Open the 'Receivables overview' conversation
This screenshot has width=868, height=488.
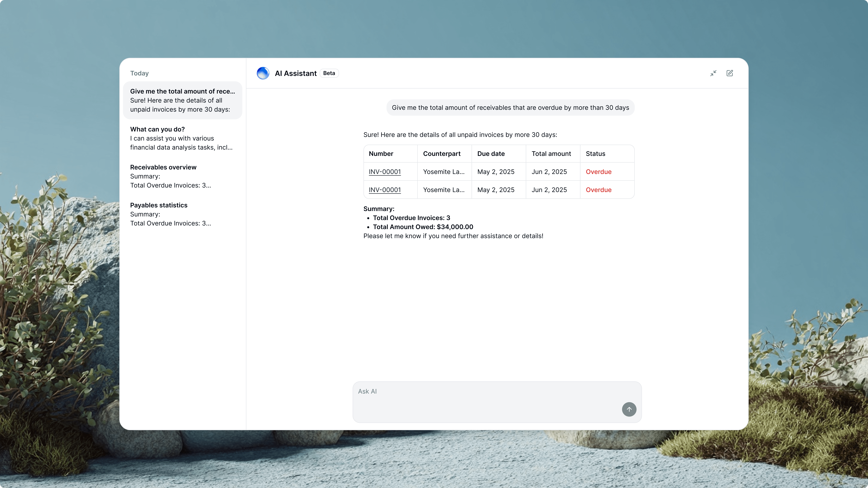pos(182,176)
